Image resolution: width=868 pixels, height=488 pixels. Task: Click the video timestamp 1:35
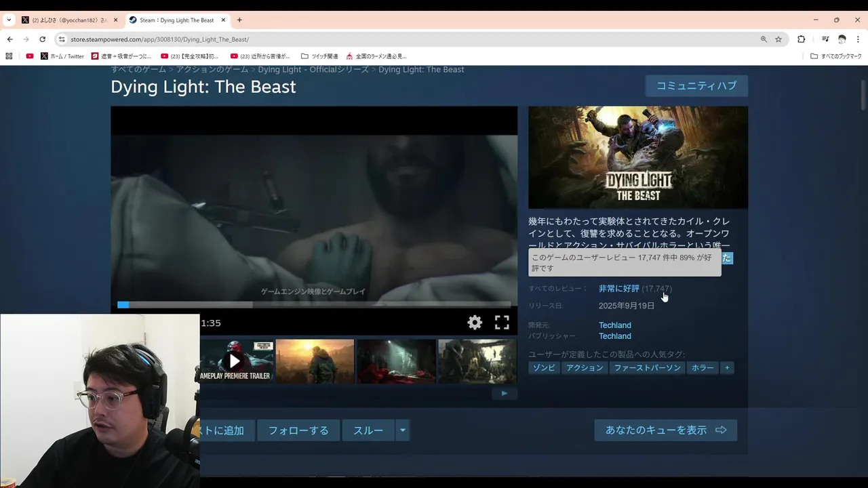point(211,323)
